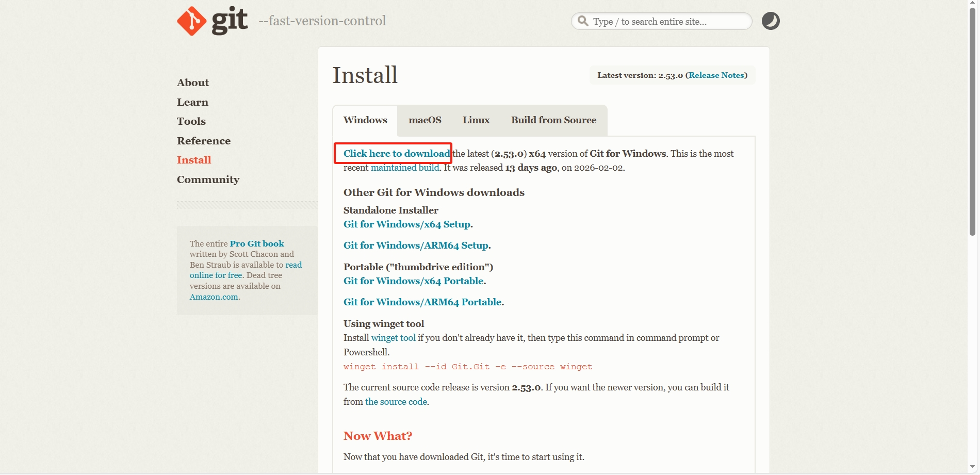Switch to the macOS tab
Image resolution: width=980 pixels, height=475 pixels.
[424, 120]
